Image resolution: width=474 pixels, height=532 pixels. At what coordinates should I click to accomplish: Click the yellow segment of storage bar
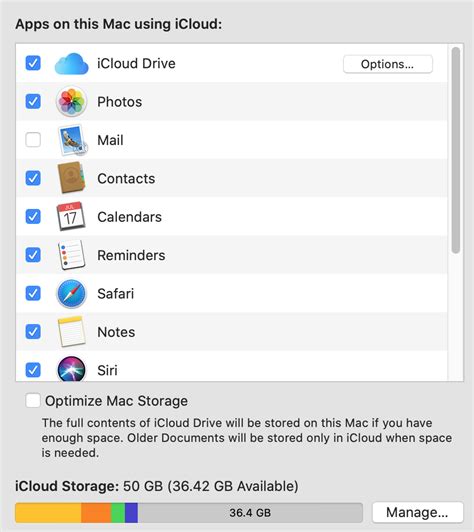pos(48,513)
